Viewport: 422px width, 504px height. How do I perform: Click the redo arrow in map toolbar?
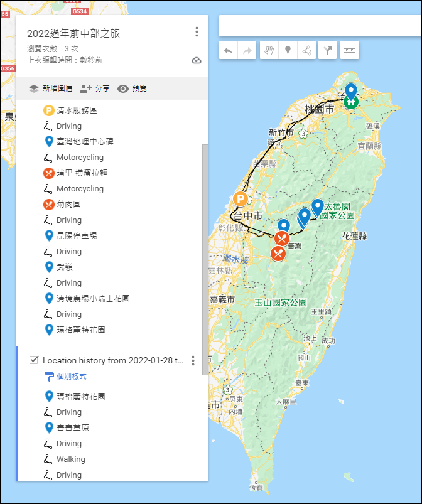(247, 50)
